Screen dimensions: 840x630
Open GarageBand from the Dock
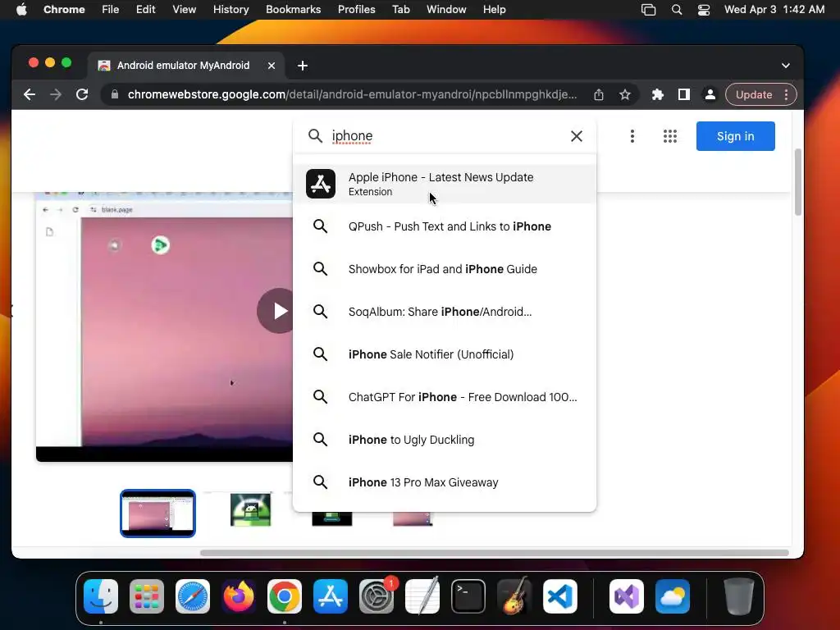[x=514, y=596]
